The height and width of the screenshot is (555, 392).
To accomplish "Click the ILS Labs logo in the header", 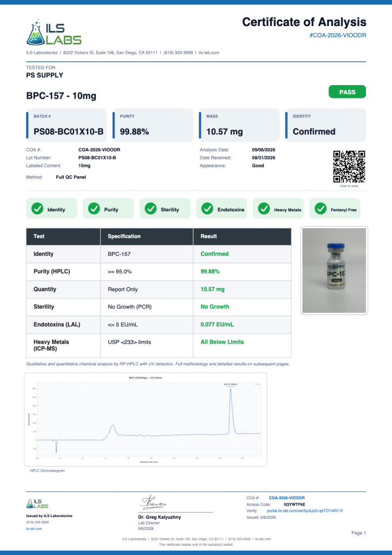I will point(54,33).
